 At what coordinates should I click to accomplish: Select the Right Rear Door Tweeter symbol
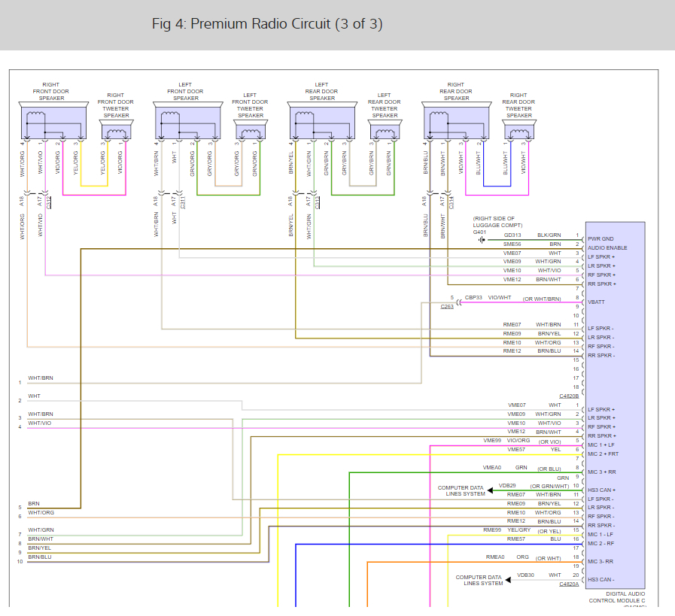pyautogui.click(x=518, y=132)
